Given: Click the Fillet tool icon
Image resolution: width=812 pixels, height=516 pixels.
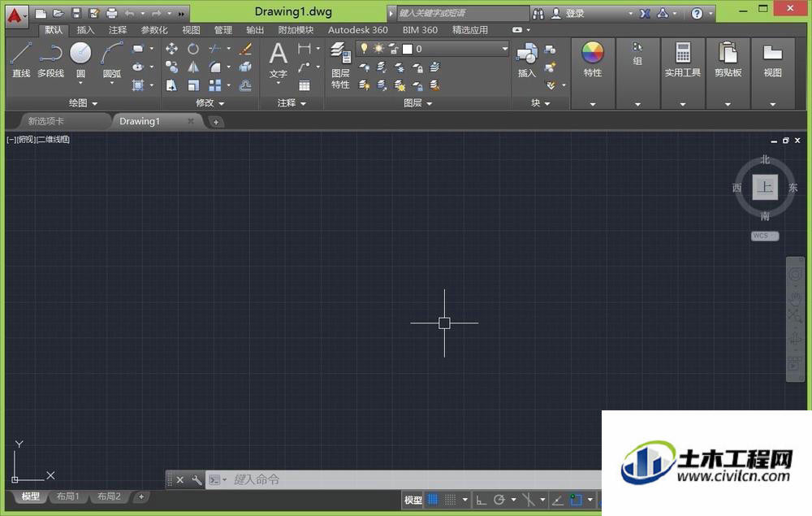Looking at the screenshot, I should point(215,67).
